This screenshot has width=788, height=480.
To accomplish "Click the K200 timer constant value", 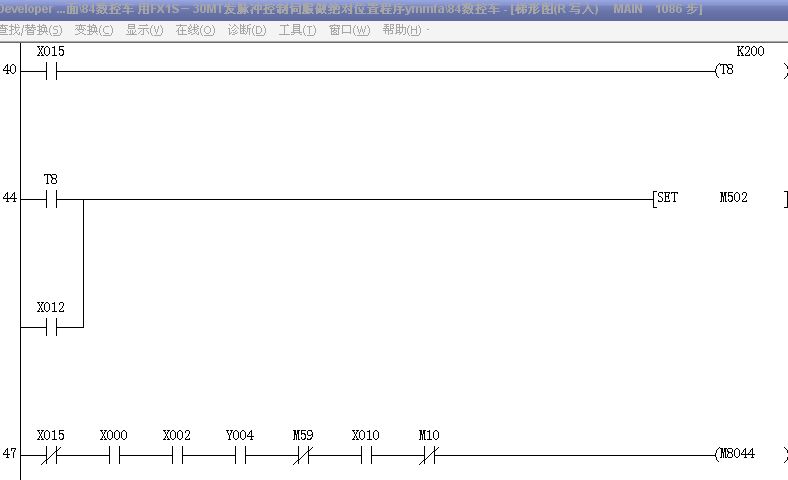I will [749, 51].
